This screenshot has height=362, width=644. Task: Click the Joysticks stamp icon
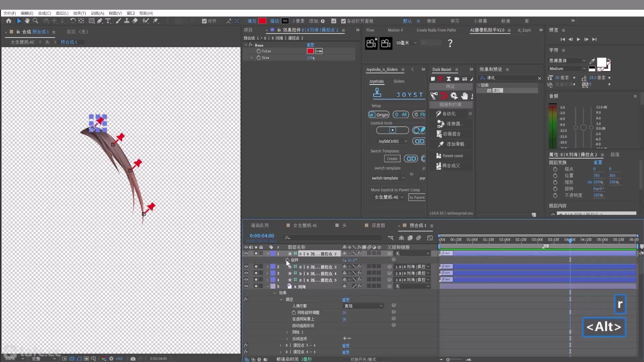(x=377, y=93)
